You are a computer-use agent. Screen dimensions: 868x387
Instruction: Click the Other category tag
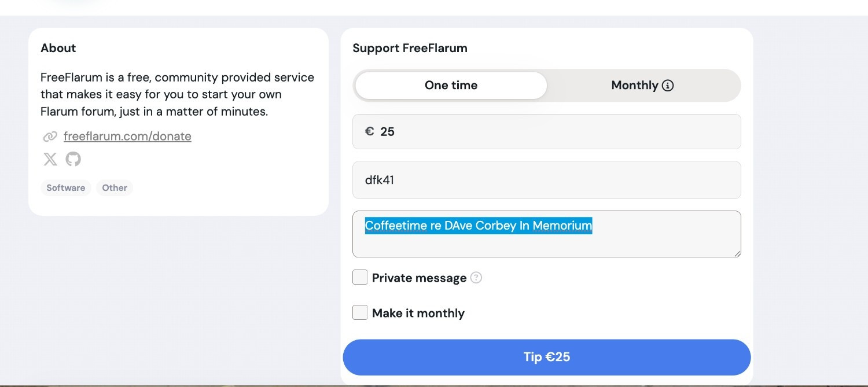click(x=115, y=188)
